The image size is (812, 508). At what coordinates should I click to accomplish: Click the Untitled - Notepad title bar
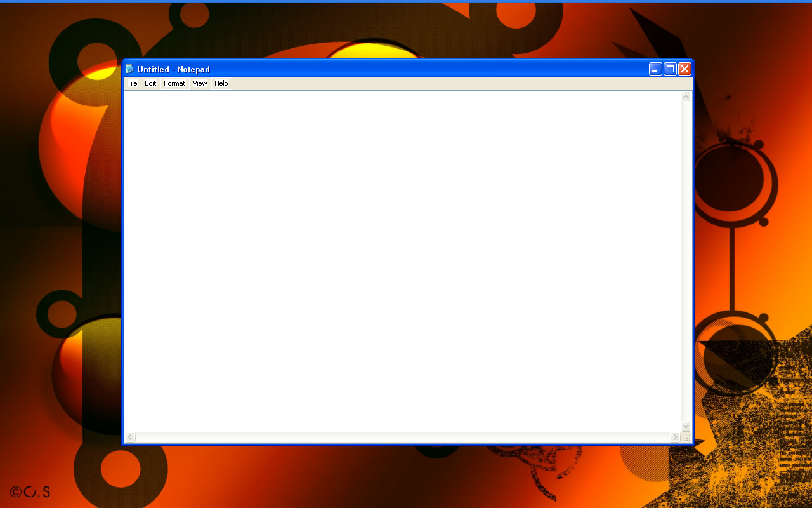coord(381,69)
